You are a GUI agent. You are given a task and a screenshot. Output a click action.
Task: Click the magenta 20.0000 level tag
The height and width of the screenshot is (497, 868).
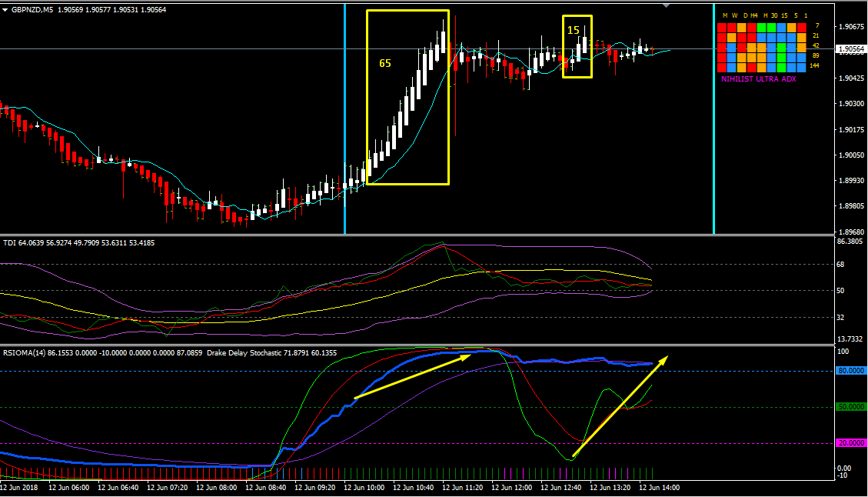[851, 443]
